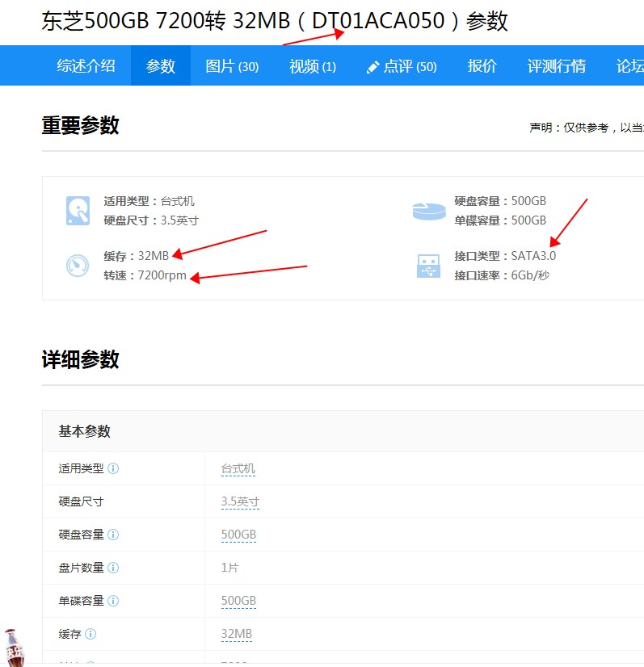Click the 转速：7200rpm summary text

145,275
